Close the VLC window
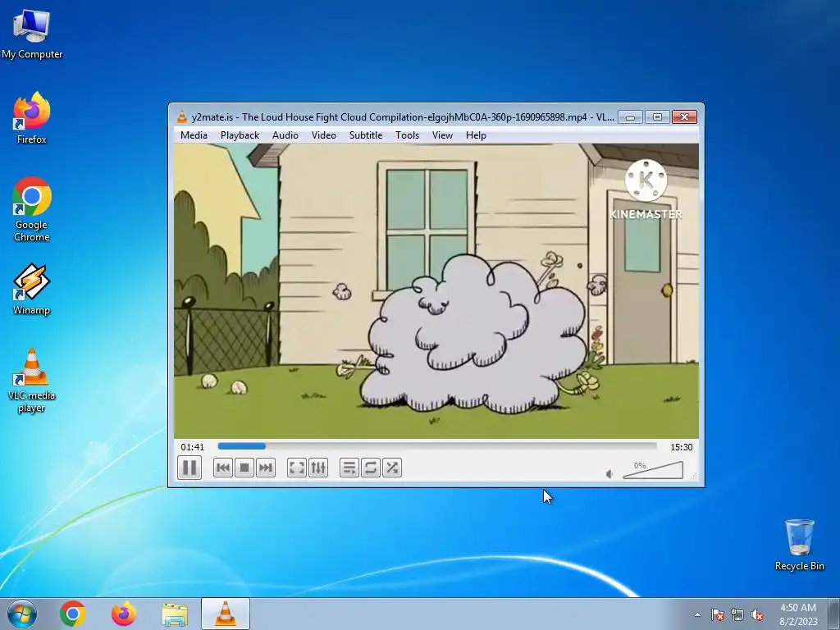Image resolution: width=840 pixels, height=630 pixels. click(684, 116)
